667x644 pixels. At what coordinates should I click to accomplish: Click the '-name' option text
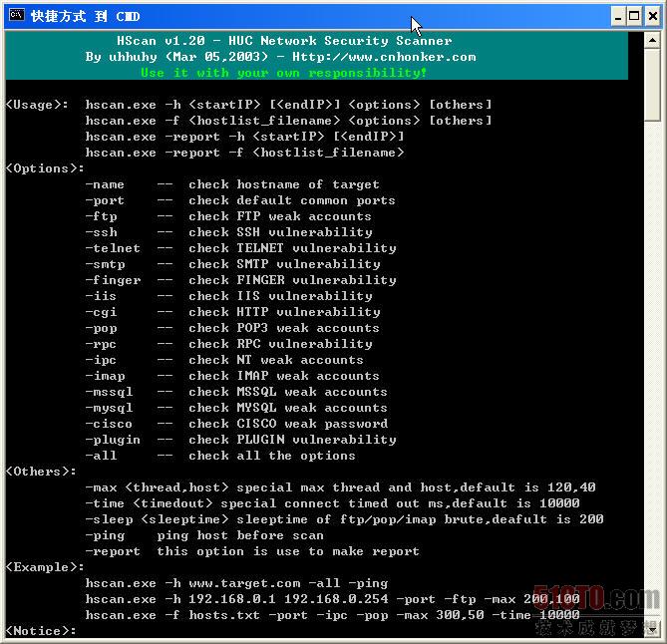pyautogui.click(x=105, y=184)
